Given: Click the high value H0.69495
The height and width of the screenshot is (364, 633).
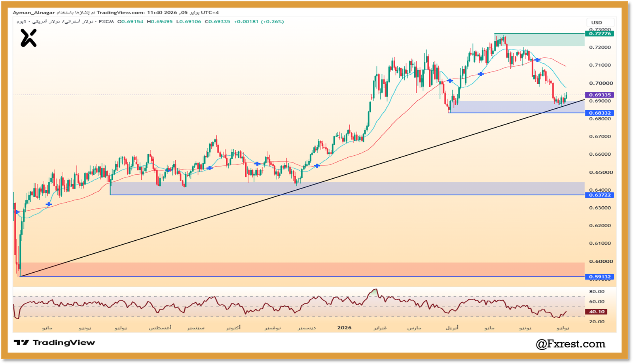Looking at the screenshot, I should [x=160, y=22].
